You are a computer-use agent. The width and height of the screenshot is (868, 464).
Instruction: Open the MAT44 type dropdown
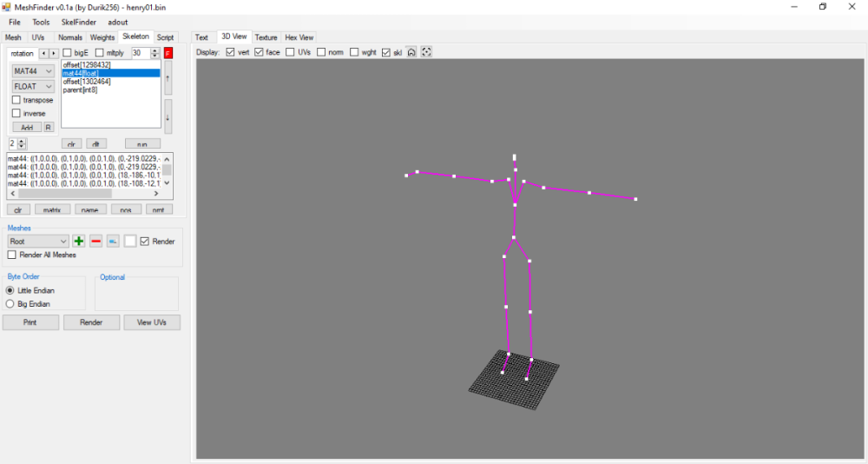point(33,71)
